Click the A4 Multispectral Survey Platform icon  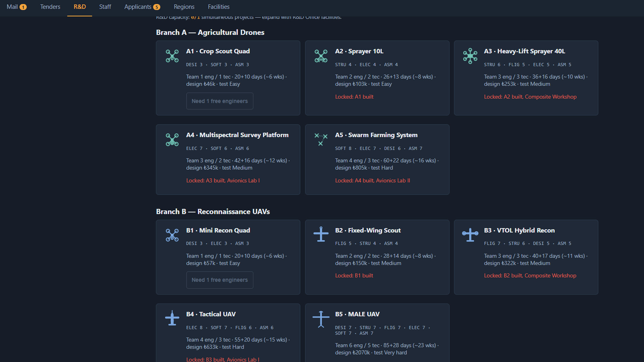[x=172, y=140]
